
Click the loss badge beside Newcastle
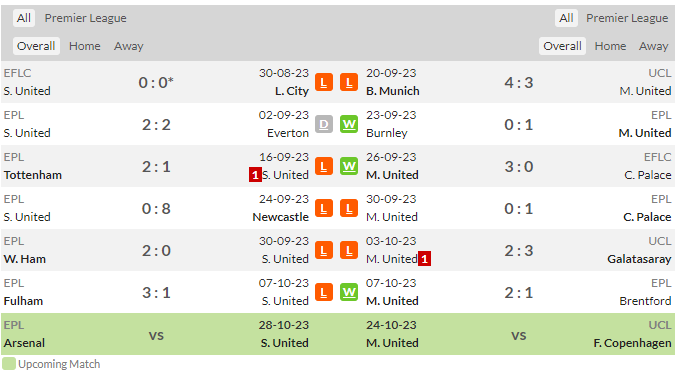coord(324,208)
